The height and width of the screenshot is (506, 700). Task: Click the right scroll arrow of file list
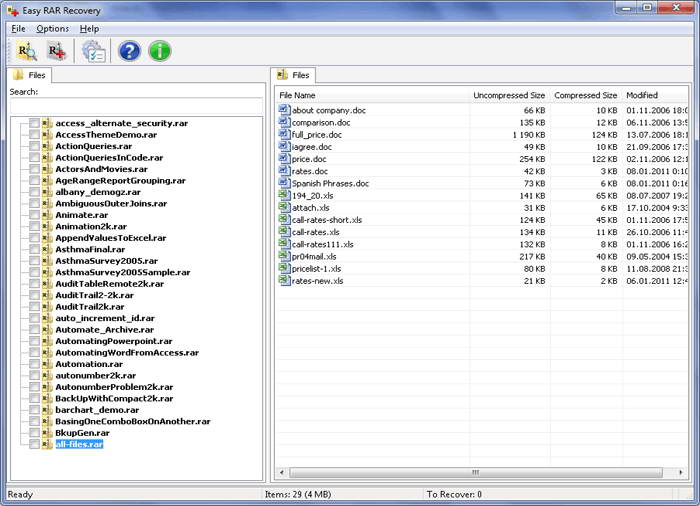680,472
